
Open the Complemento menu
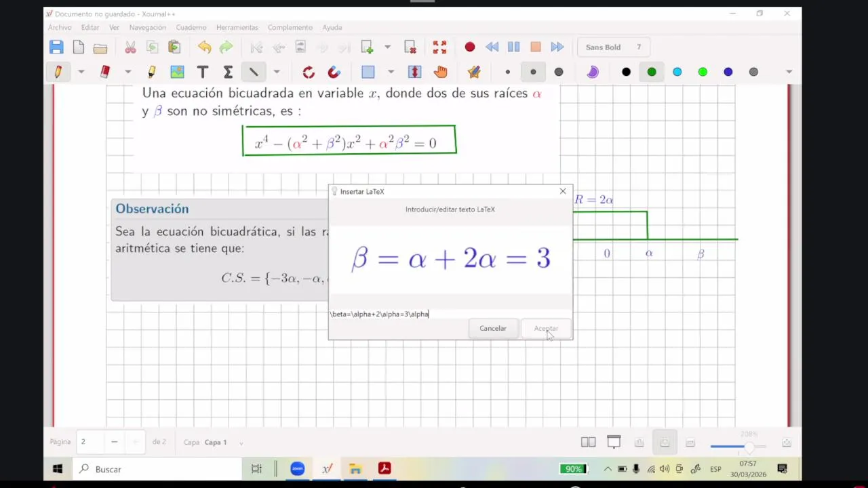290,27
